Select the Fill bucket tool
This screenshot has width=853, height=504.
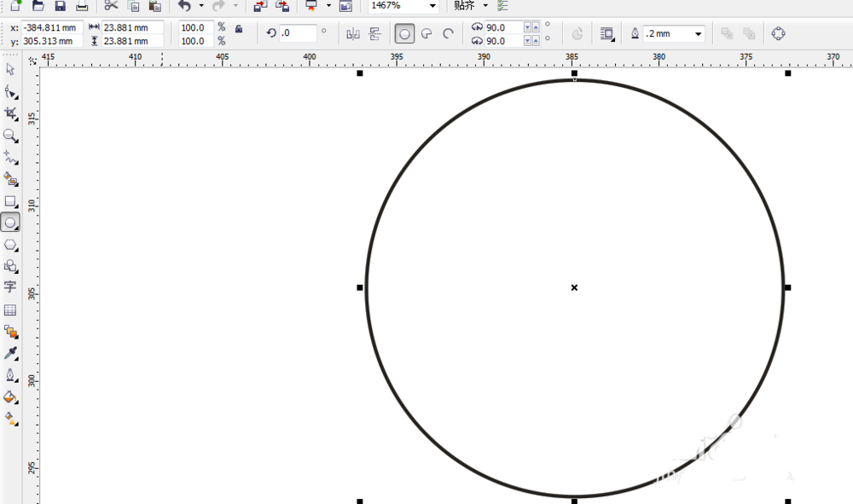coord(10,397)
